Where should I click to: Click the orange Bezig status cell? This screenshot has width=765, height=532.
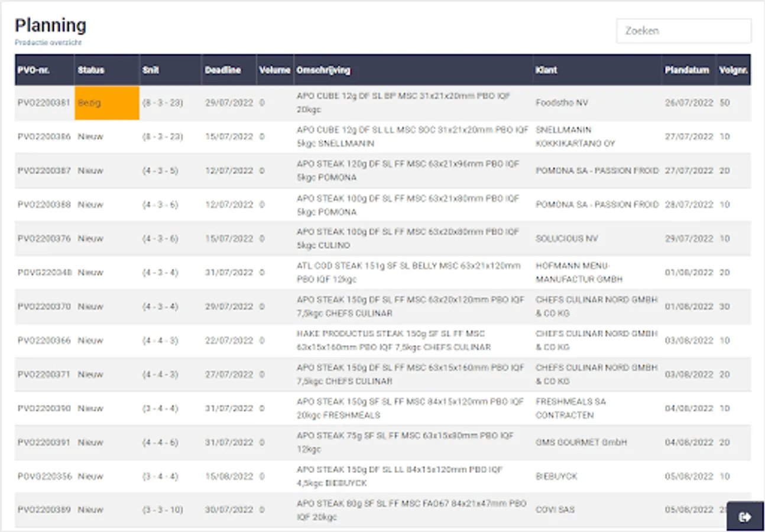107,103
